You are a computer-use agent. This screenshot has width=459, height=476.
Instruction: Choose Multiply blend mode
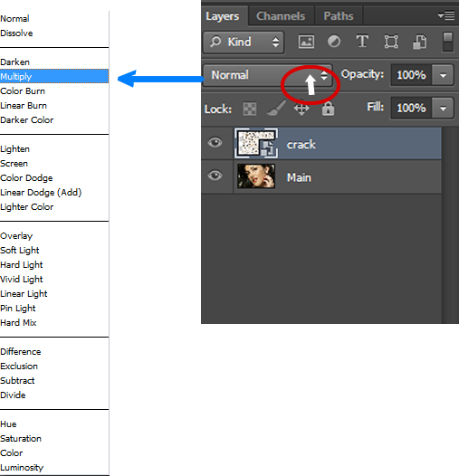click(54, 76)
